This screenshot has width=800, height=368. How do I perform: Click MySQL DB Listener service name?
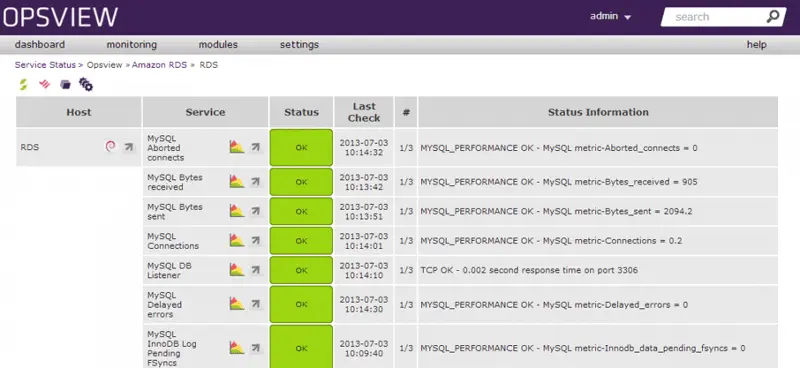coord(169,270)
